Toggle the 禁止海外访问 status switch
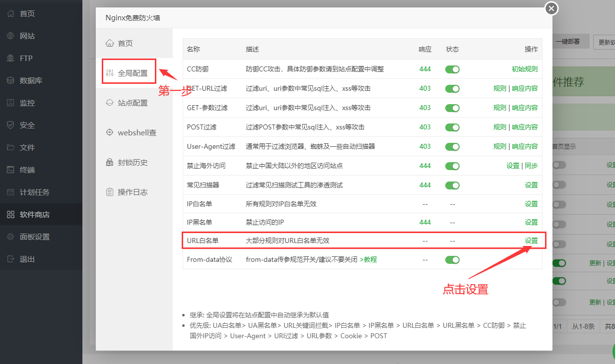 452,166
